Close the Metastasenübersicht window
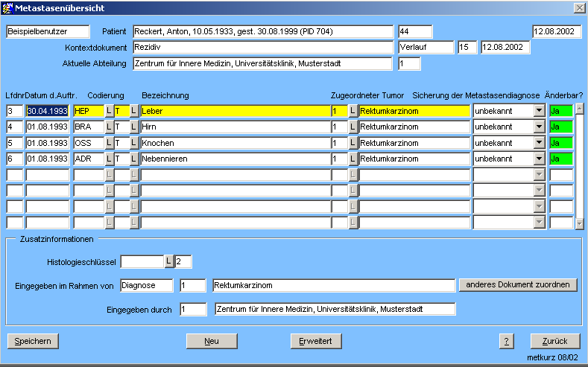The width and height of the screenshot is (588, 367). point(579,7)
